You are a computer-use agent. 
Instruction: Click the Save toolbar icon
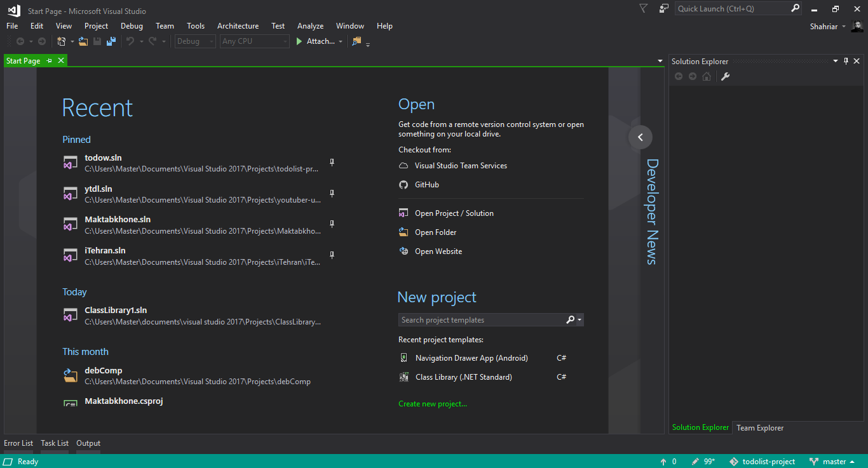tap(97, 41)
